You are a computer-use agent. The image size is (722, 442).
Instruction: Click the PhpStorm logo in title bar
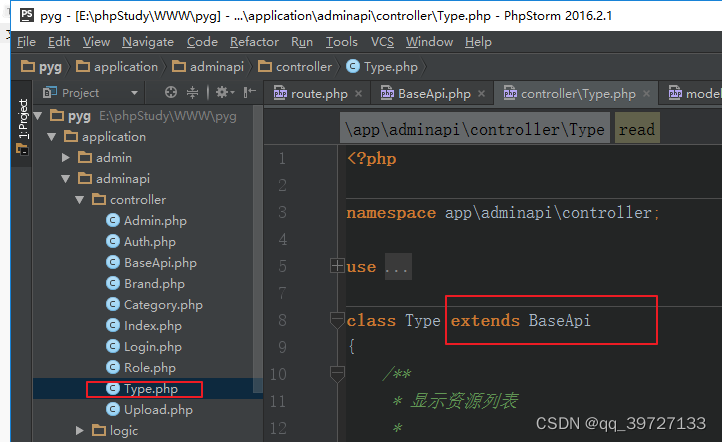[x=27, y=15]
